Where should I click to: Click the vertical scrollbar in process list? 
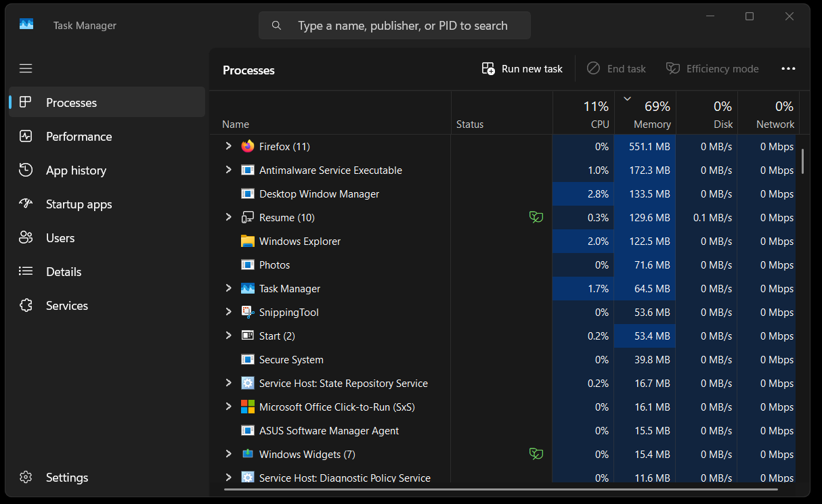click(802, 161)
